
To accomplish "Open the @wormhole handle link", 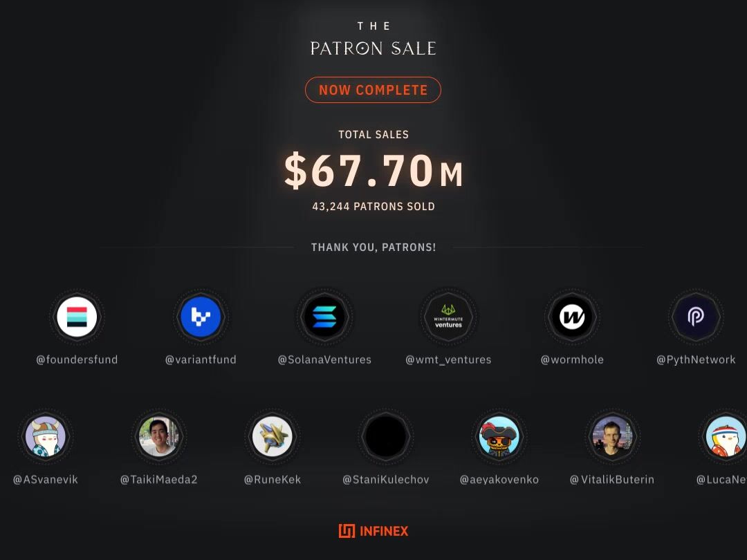I will click(572, 360).
